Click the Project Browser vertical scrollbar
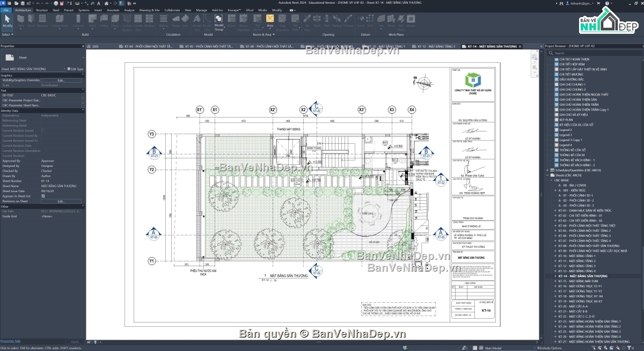 tap(642, 199)
